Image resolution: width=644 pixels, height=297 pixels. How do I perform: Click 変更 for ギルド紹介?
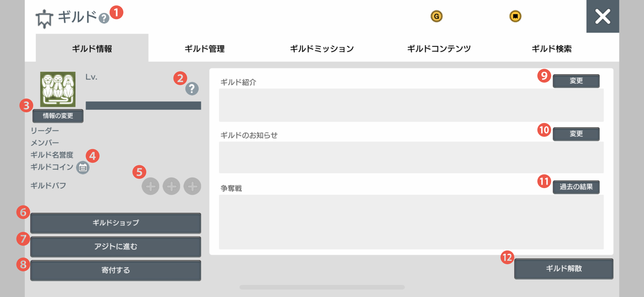[576, 81]
